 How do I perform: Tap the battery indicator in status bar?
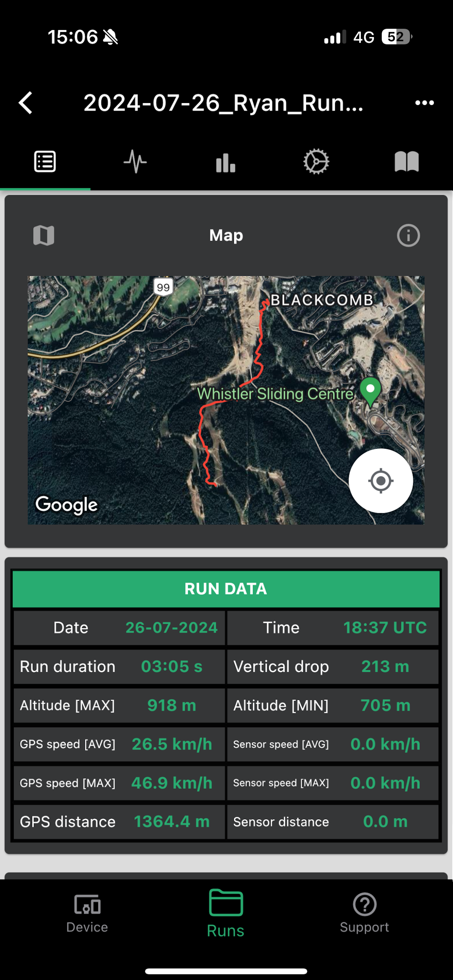point(397,37)
